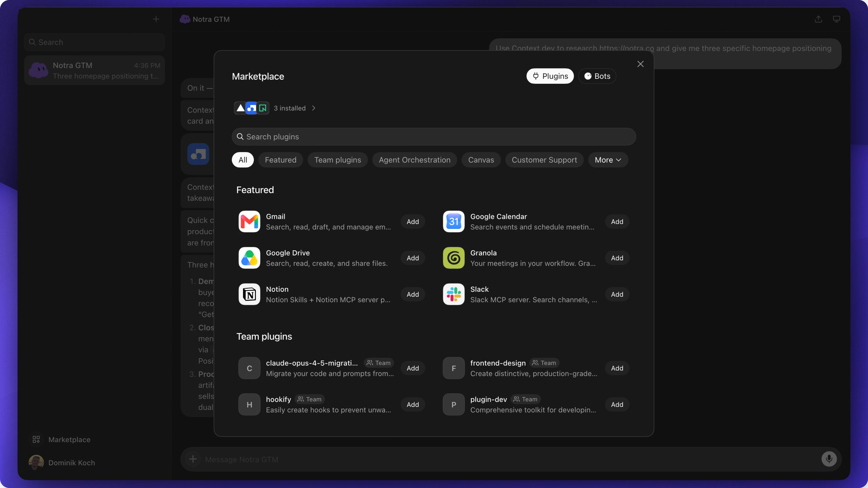
Task: Open Marketplace from the sidebar
Action: tap(61, 439)
